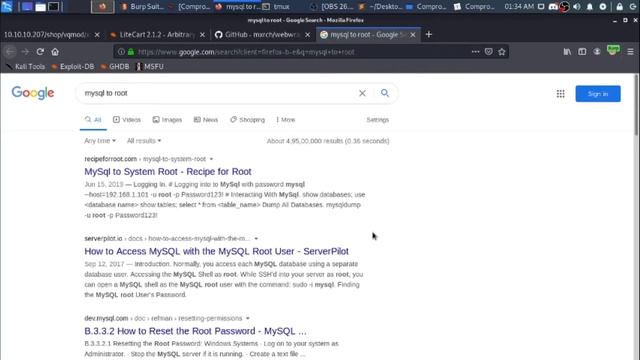The width and height of the screenshot is (640, 360).
Task: Close the GitHub tab
Action: click(x=307, y=35)
